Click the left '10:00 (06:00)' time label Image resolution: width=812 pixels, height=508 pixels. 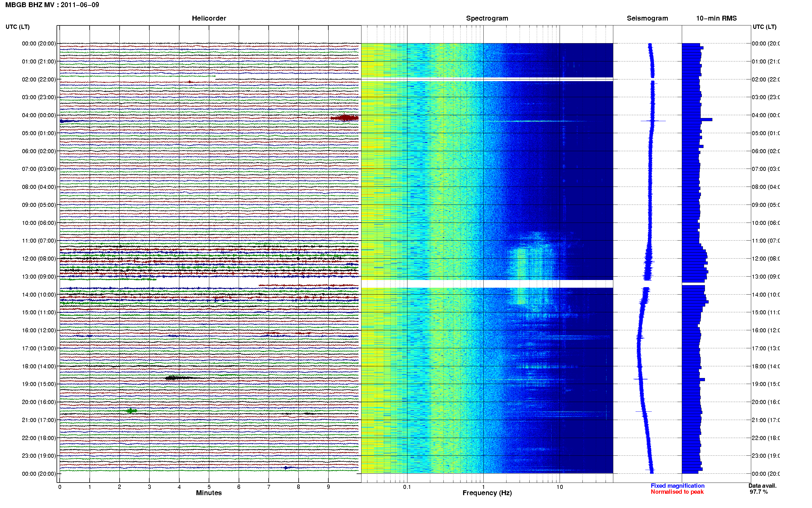point(39,223)
